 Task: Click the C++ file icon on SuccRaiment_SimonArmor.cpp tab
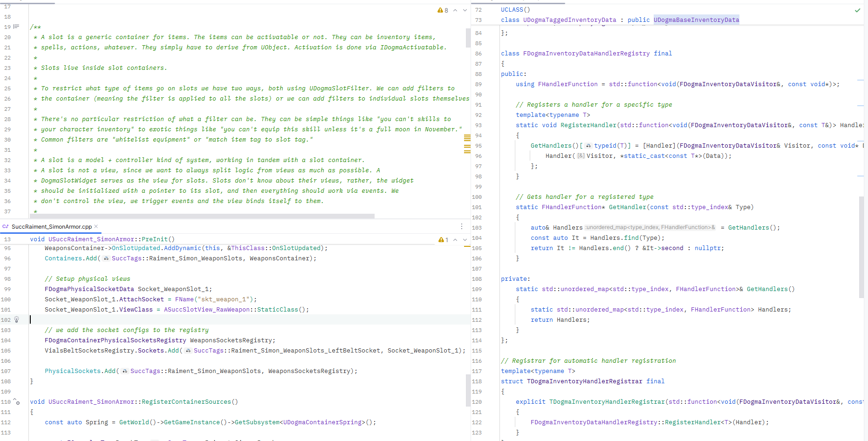[6, 227]
